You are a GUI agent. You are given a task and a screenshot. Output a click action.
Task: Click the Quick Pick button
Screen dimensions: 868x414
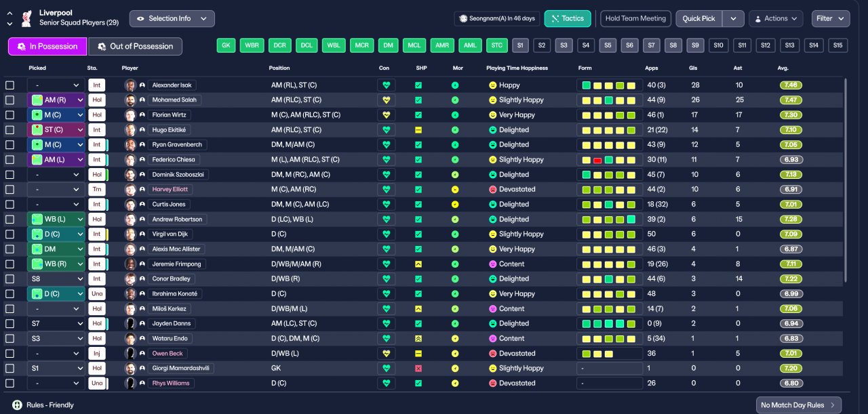coord(699,19)
